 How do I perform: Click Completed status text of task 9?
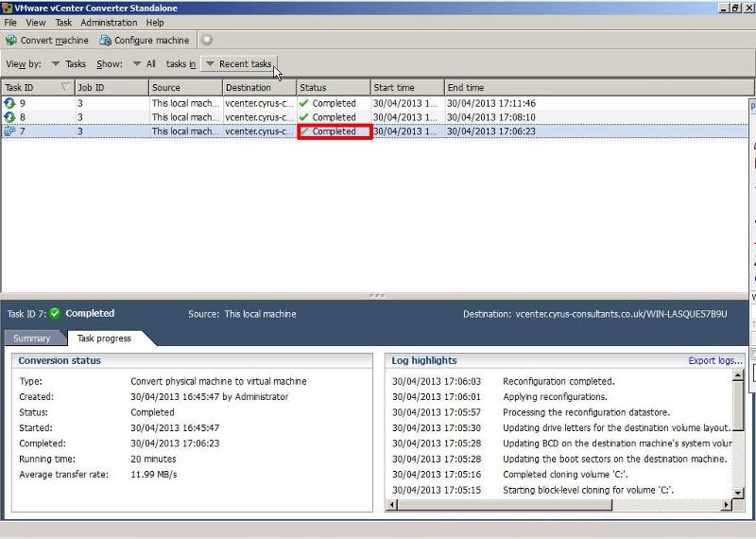tap(334, 103)
